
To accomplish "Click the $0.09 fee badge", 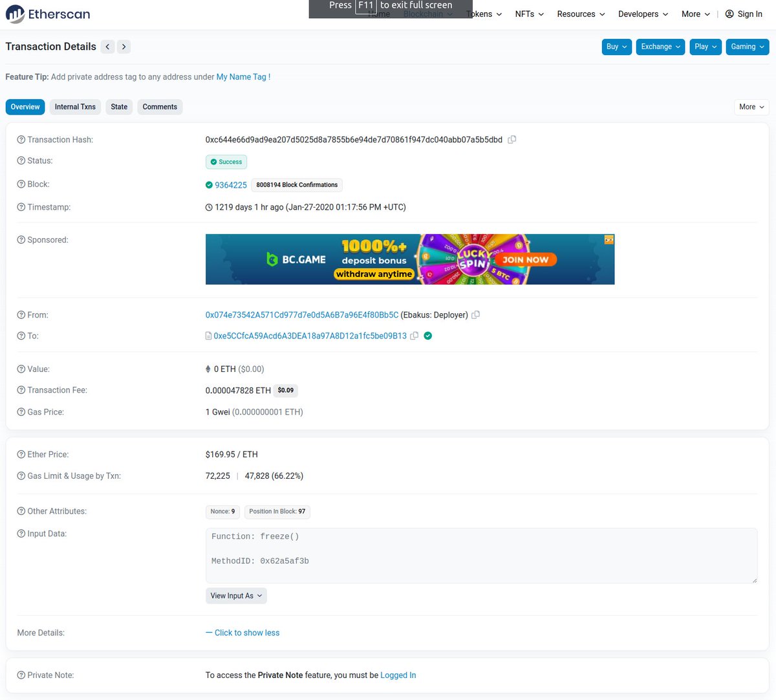I will click(286, 390).
